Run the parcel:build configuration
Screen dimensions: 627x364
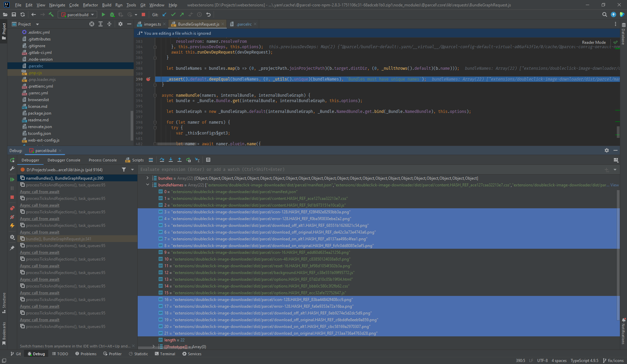click(x=103, y=14)
